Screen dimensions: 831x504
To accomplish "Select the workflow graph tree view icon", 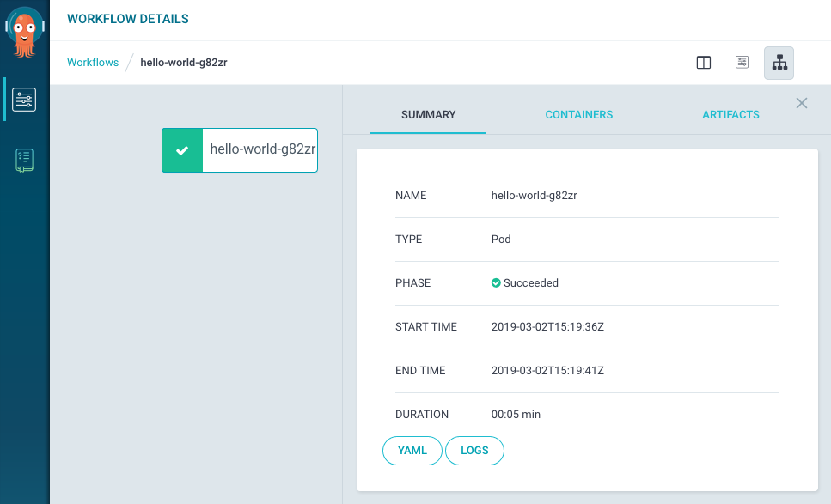I will pyautogui.click(x=779, y=63).
